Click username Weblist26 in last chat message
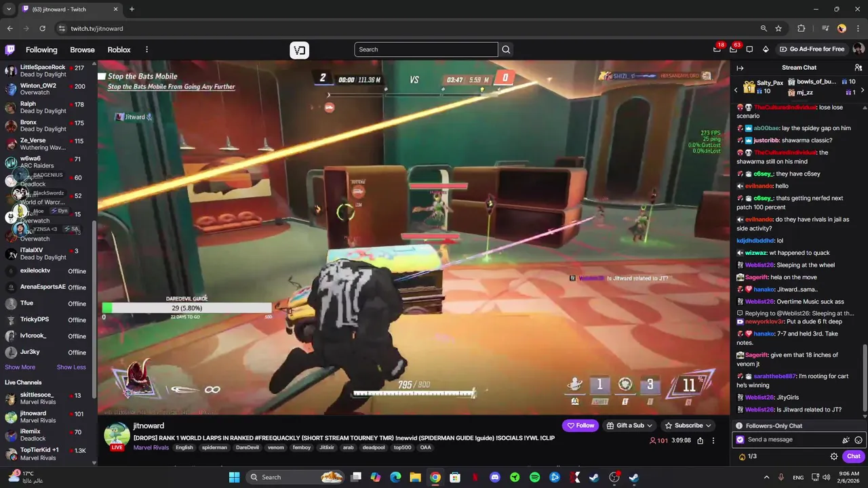 [x=759, y=410]
